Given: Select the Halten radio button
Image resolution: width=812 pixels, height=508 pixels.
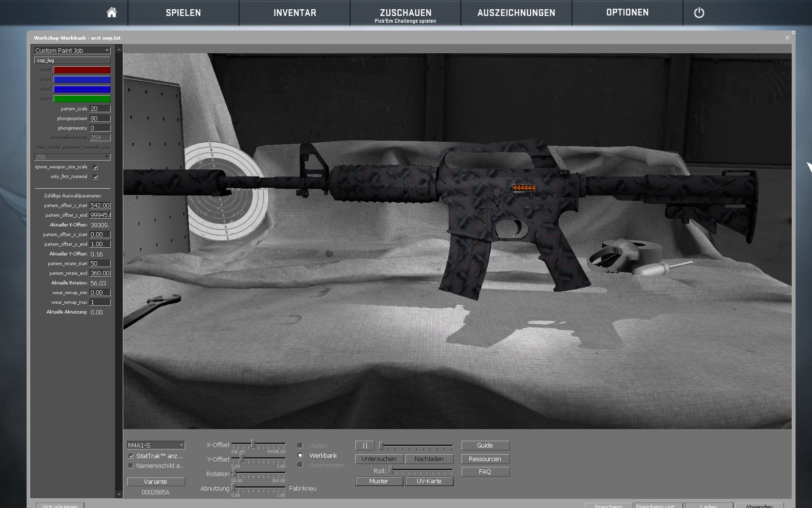Looking at the screenshot, I should click(x=300, y=446).
